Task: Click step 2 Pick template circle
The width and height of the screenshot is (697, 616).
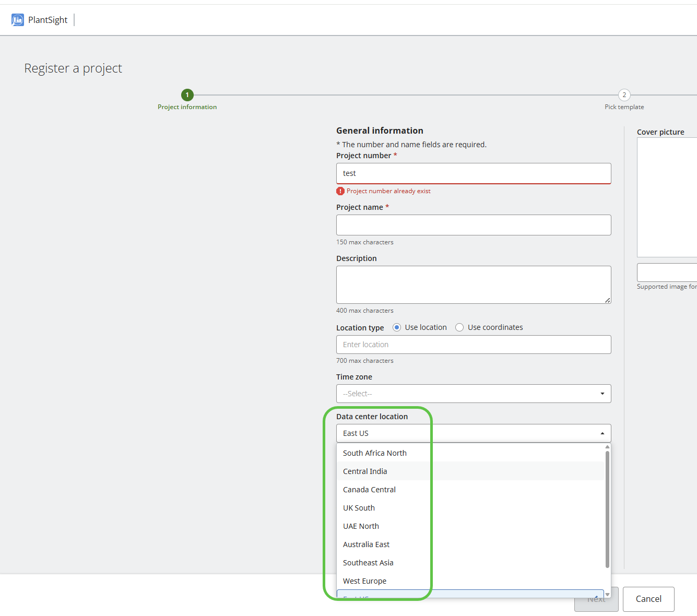Action: coord(624,95)
